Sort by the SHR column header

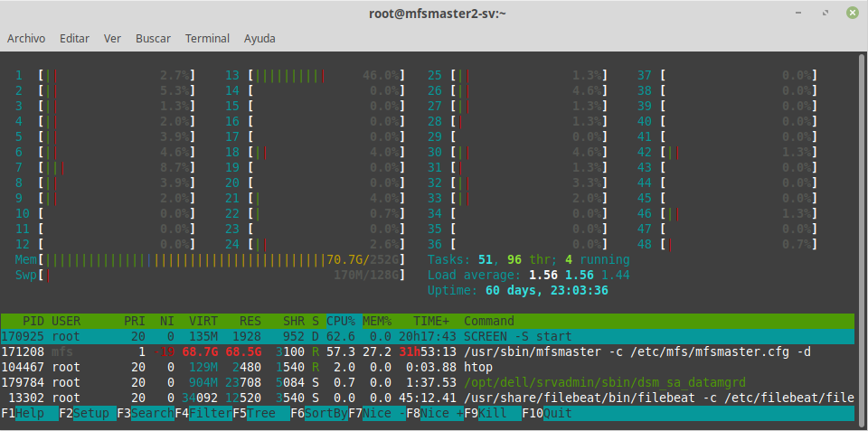click(293, 321)
